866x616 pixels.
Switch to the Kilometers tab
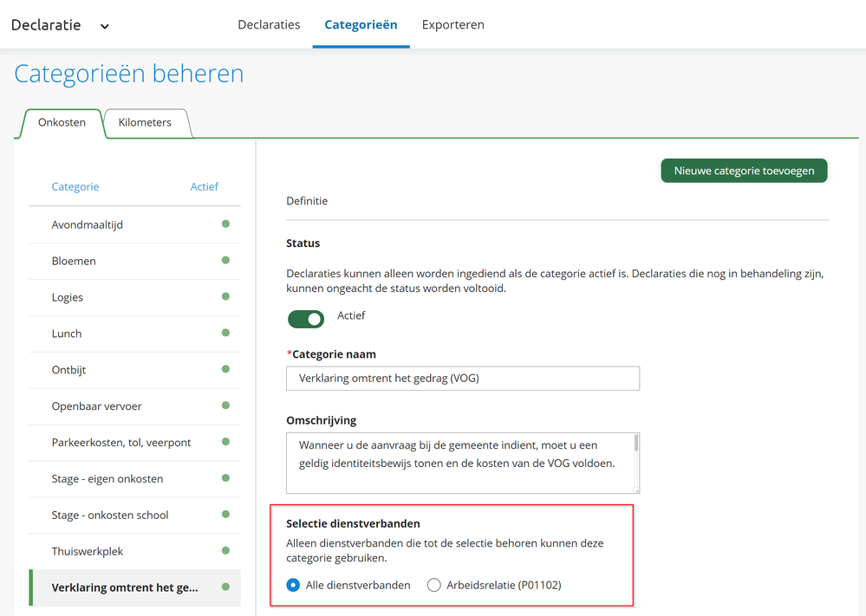pos(145,123)
